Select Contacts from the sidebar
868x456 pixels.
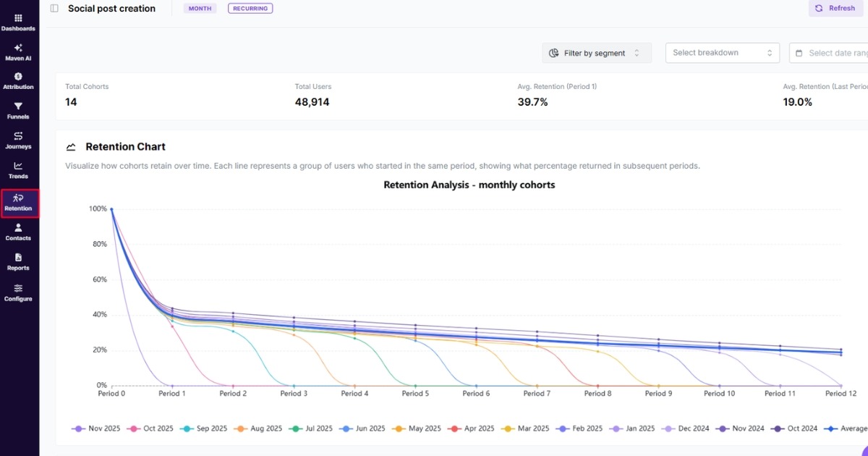pyautogui.click(x=19, y=232)
